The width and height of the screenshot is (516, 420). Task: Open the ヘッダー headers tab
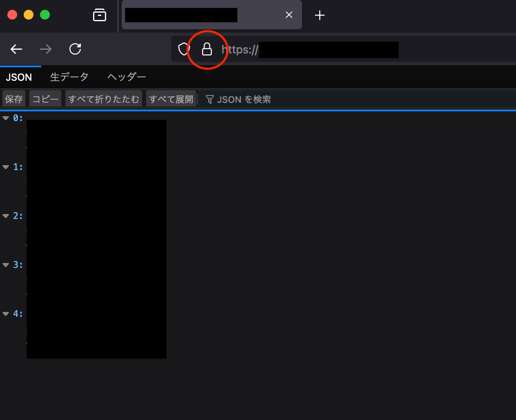tap(127, 77)
